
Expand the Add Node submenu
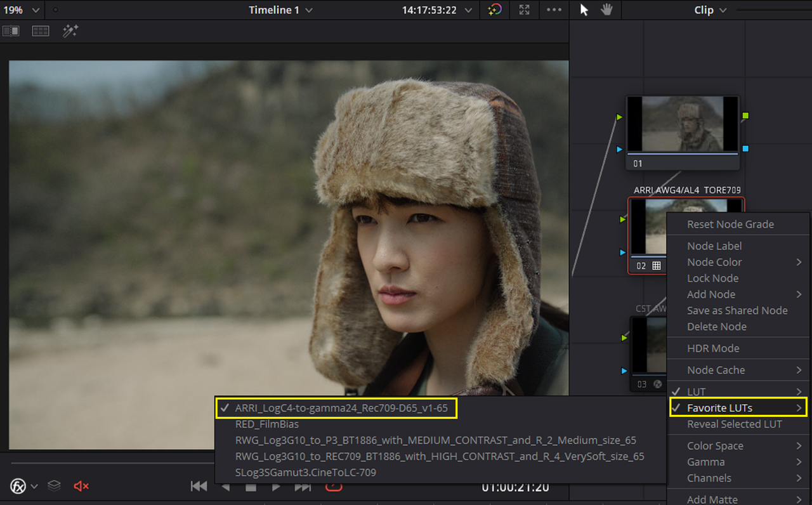click(x=738, y=294)
